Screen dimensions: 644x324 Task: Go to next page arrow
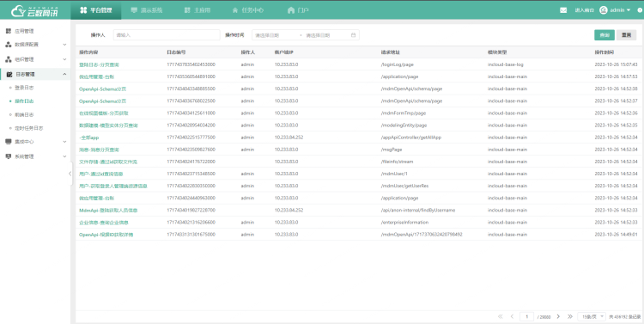click(x=558, y=316)
